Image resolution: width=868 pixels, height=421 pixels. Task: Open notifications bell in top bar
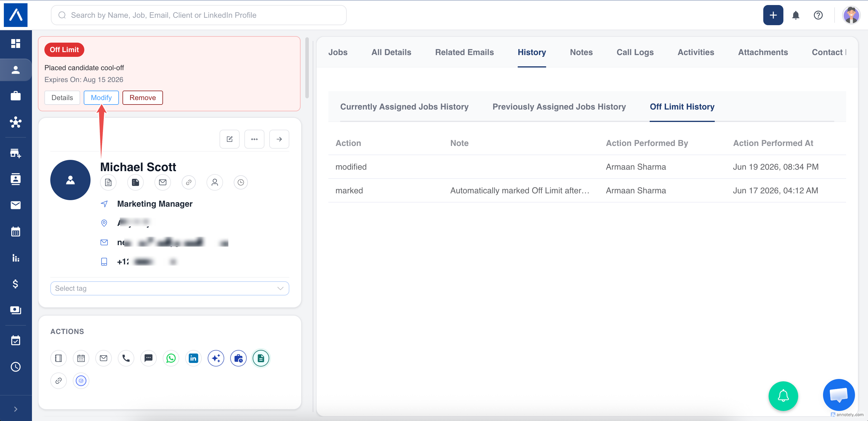click(796, 15)
